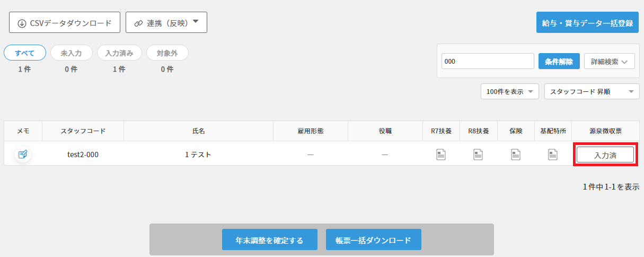The width and height of the screenshot is (644, 257).
Task: Open the R7扶養 document icon
Action: [441, 155]
